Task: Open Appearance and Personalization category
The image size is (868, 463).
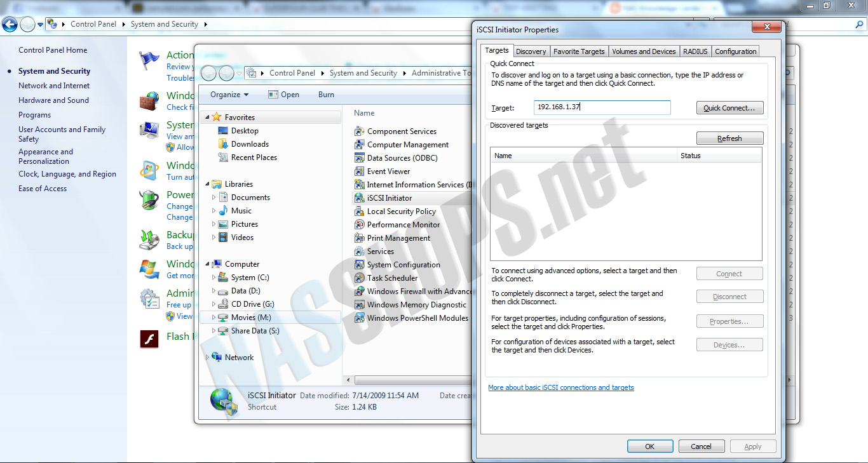Action: 46,156
